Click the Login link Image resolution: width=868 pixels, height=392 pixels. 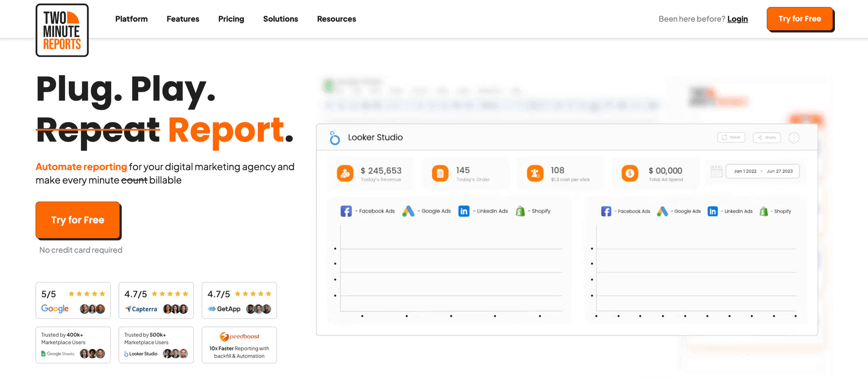[737, 19]
